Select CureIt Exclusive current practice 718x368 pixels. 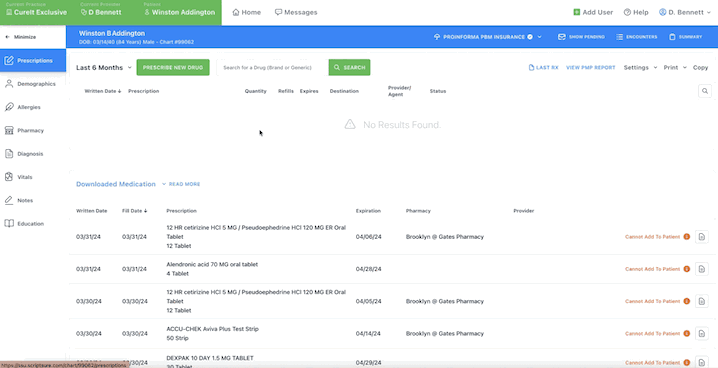click(36, 12)
